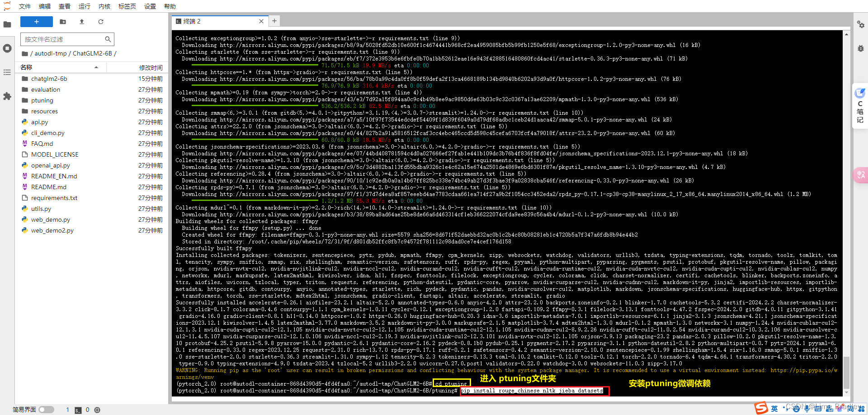
Task: Open the 设置 menu
Action: pyautogui.click(x=150, y=6)
